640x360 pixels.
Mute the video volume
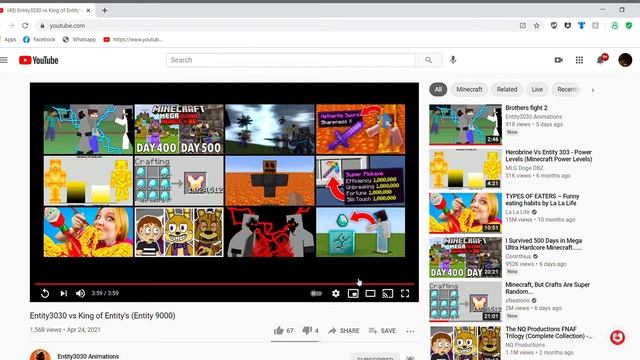click(x=80, y=293)
